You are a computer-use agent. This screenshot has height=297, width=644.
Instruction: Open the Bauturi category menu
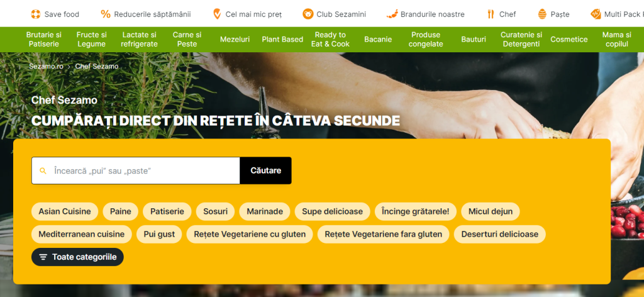point(474,40)
